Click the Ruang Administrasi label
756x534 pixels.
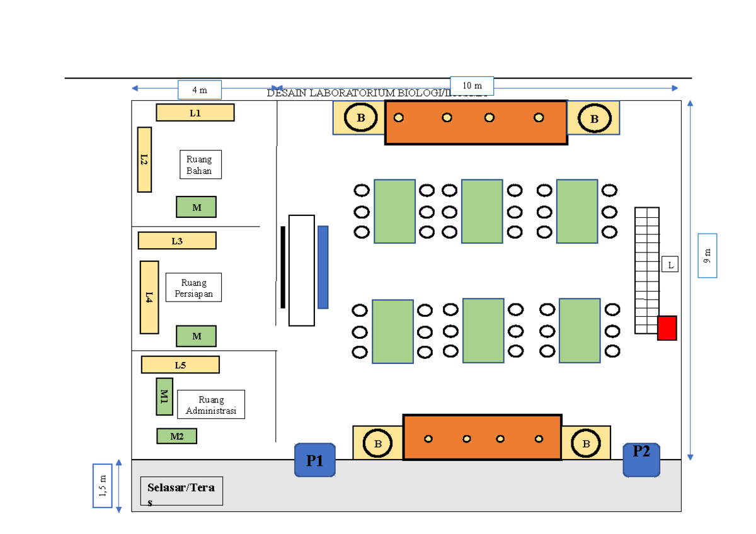pyautogui.click(x=211, y=405)
